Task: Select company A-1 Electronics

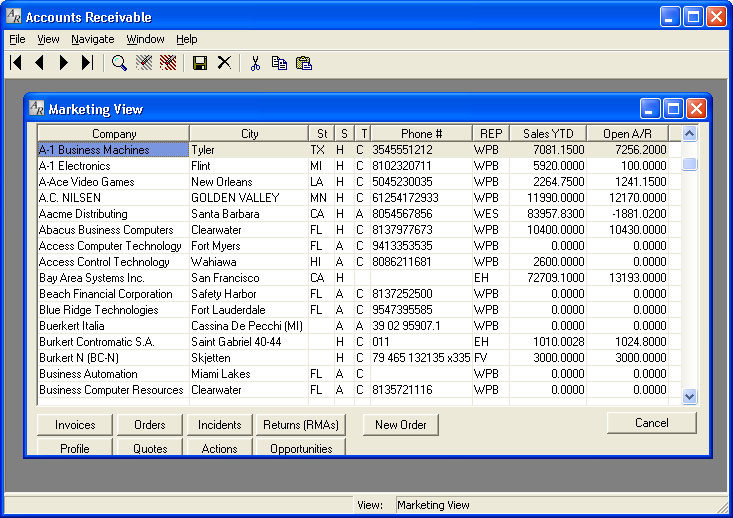Action: click(x=113, y=165)
